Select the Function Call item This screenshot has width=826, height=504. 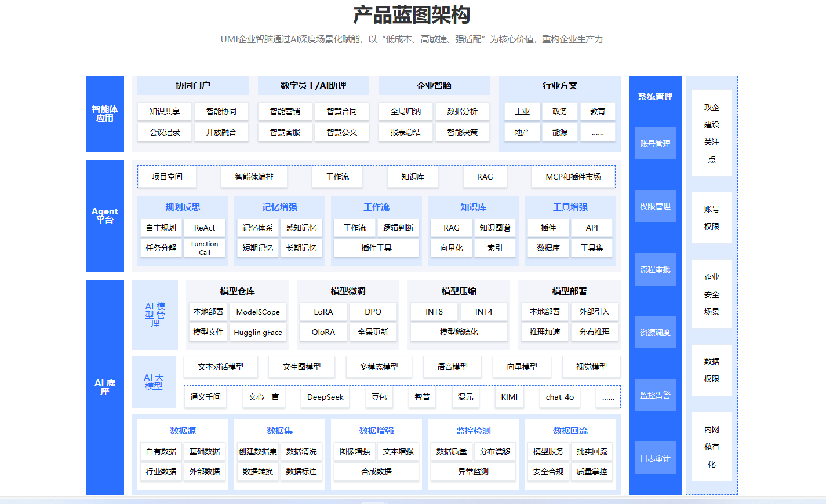pos(205,248)
